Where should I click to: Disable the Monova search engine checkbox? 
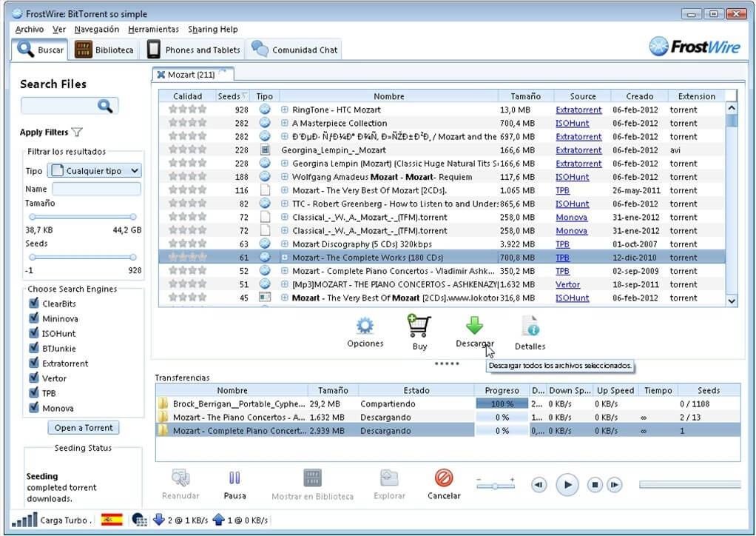tap(33, 408)
